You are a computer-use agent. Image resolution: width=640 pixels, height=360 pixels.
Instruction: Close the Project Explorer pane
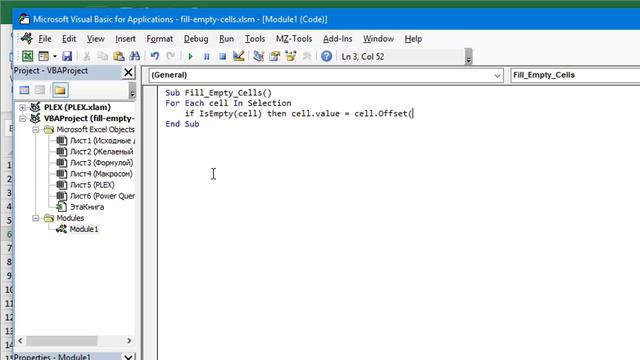(128, 72)
